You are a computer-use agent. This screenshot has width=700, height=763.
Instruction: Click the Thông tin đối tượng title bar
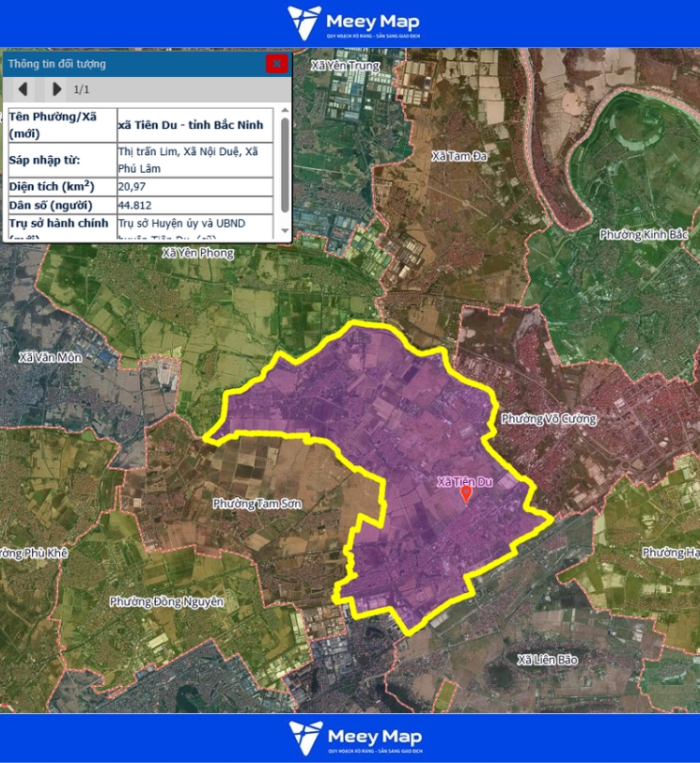tap(132, 64)
